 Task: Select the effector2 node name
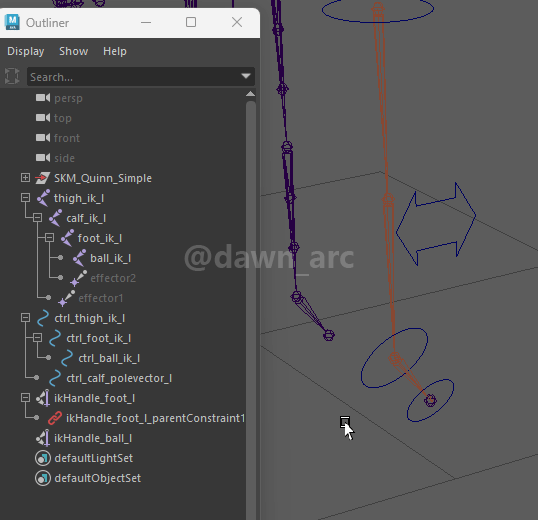point(113,278)
